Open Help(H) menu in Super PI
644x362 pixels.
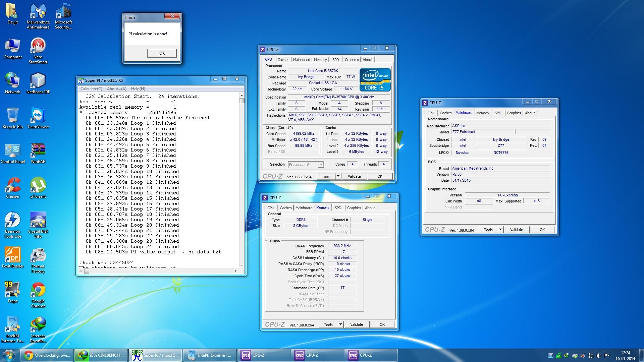click(x=138, y=89)
